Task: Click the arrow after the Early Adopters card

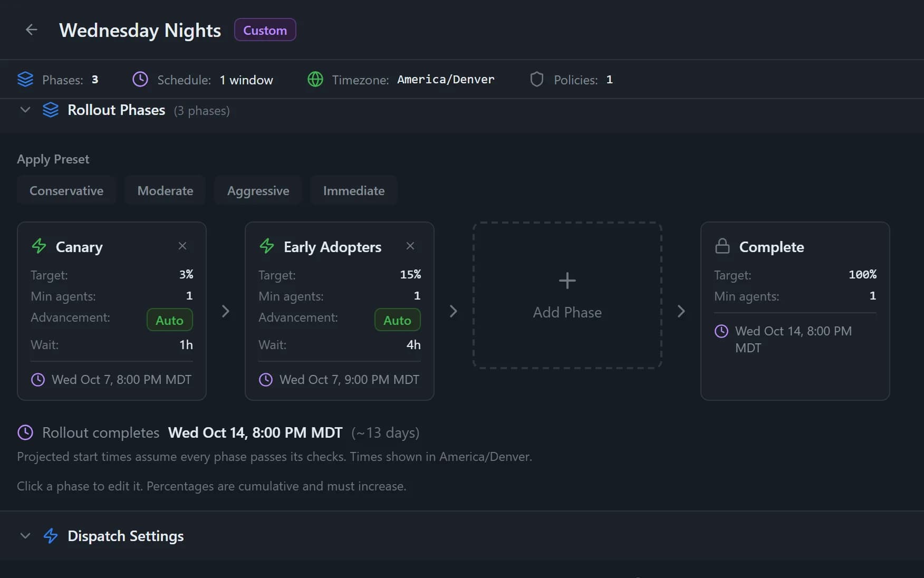Action: (454, 311)
